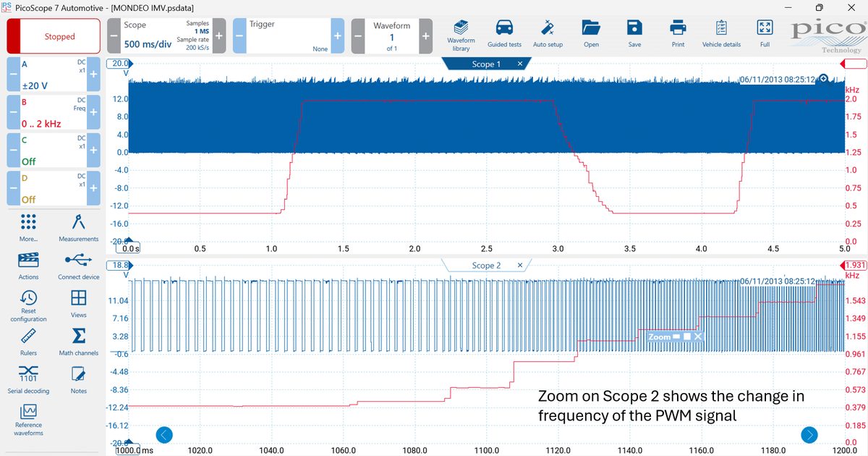
Task: Open Channel C settings (Off)
Action: [54, 150]
